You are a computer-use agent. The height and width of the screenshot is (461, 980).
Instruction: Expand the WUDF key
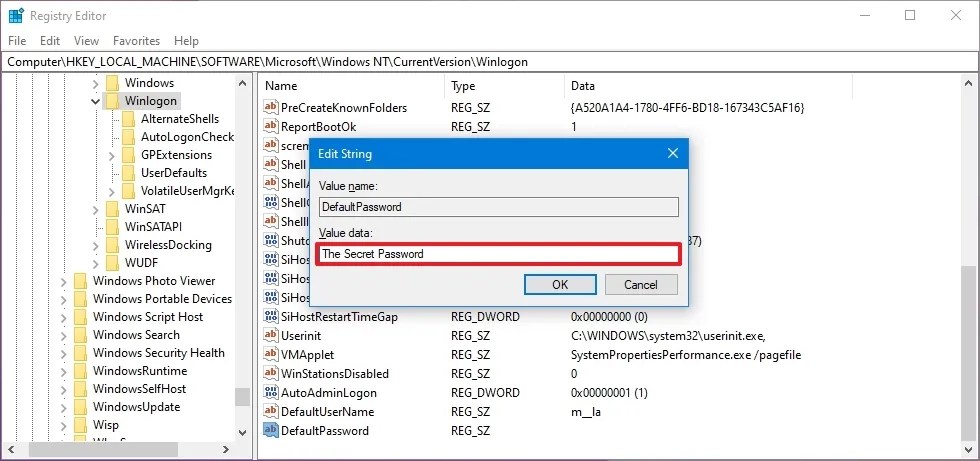pos(95,262)
